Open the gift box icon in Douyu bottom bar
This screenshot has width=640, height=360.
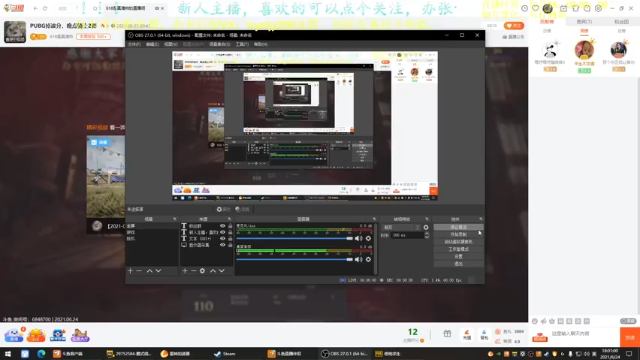(447, 334)
